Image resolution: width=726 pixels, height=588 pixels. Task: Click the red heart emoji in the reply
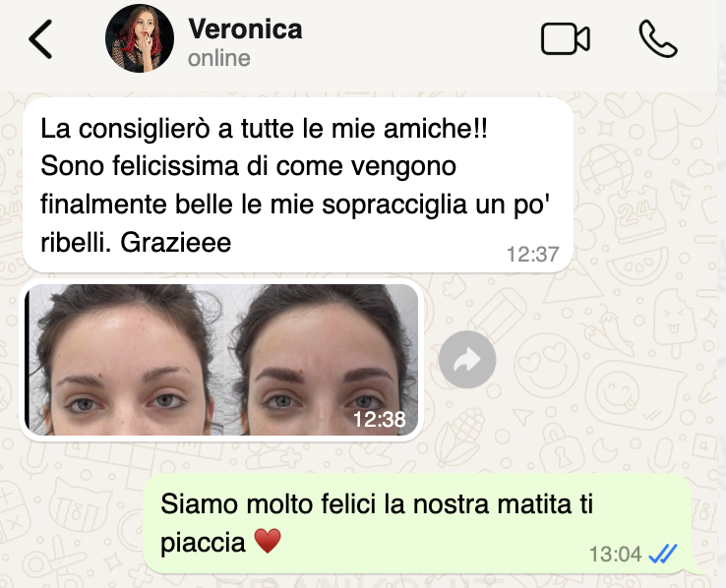(x=268, y=541)
